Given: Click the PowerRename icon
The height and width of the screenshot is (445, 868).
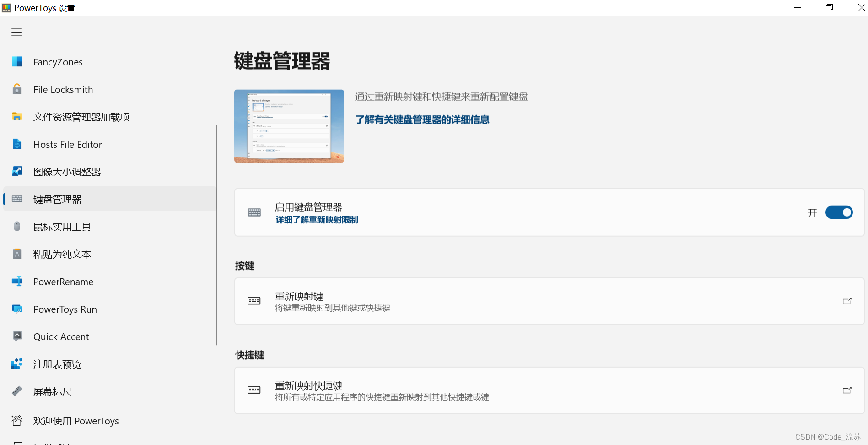Looking at the screenshot, I should pos(17,282).
